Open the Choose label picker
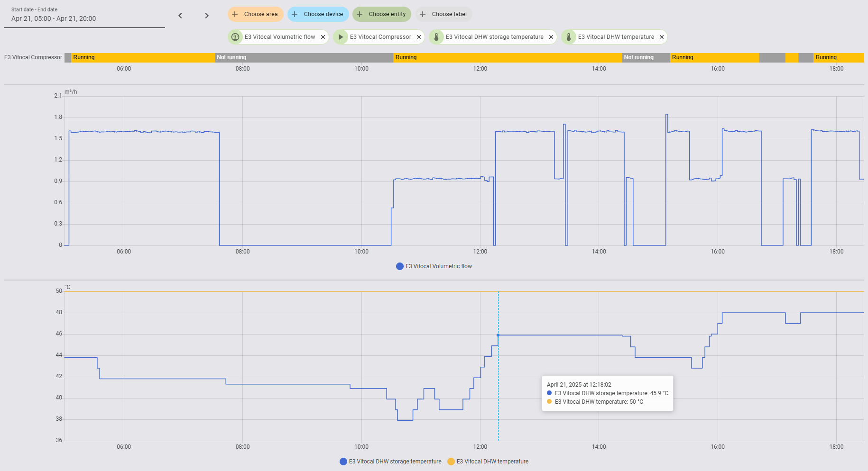 443,14
